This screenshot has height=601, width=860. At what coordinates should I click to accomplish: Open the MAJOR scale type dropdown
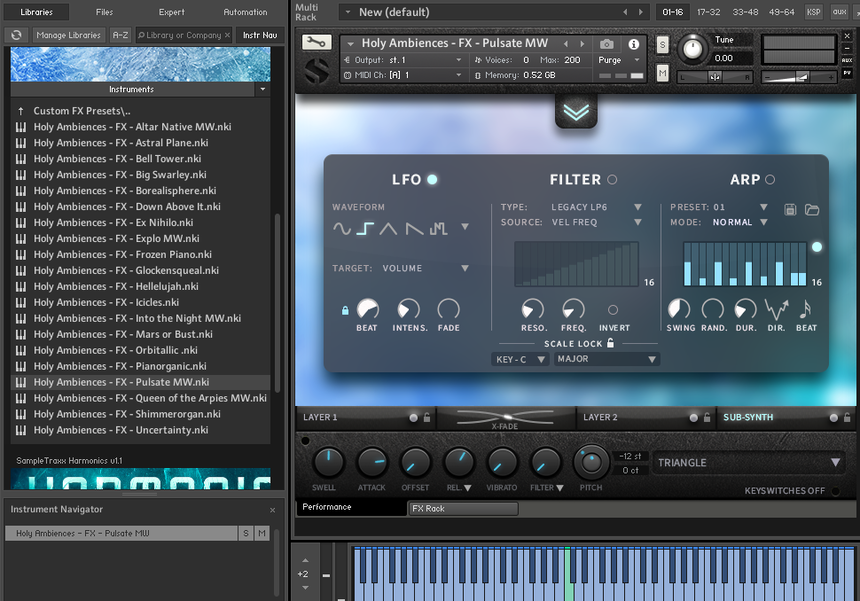[x=606, y=359]
